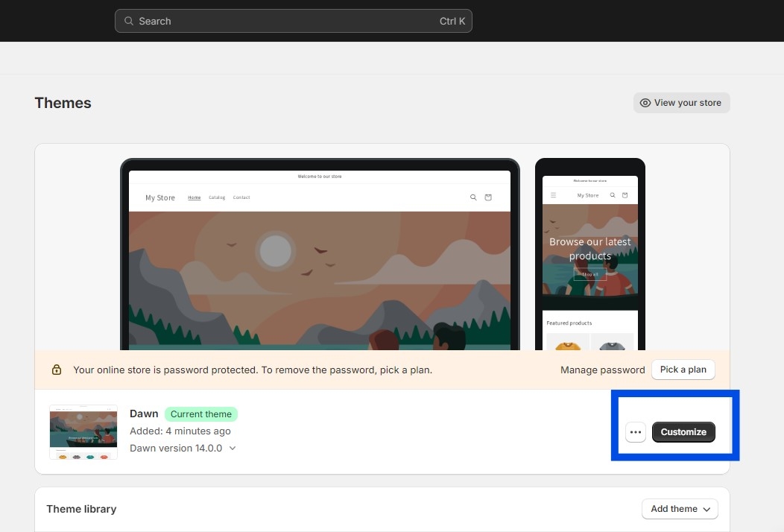784x532 pixels.
Task: Click the desktop theme preview image
Action: (320, 254)
